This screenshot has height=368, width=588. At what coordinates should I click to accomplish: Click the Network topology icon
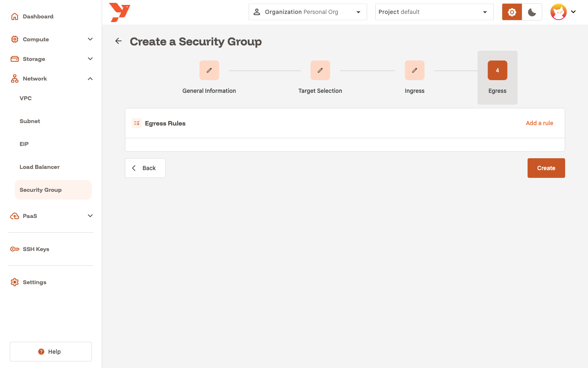pyautogui.click(x=15, y=79)
